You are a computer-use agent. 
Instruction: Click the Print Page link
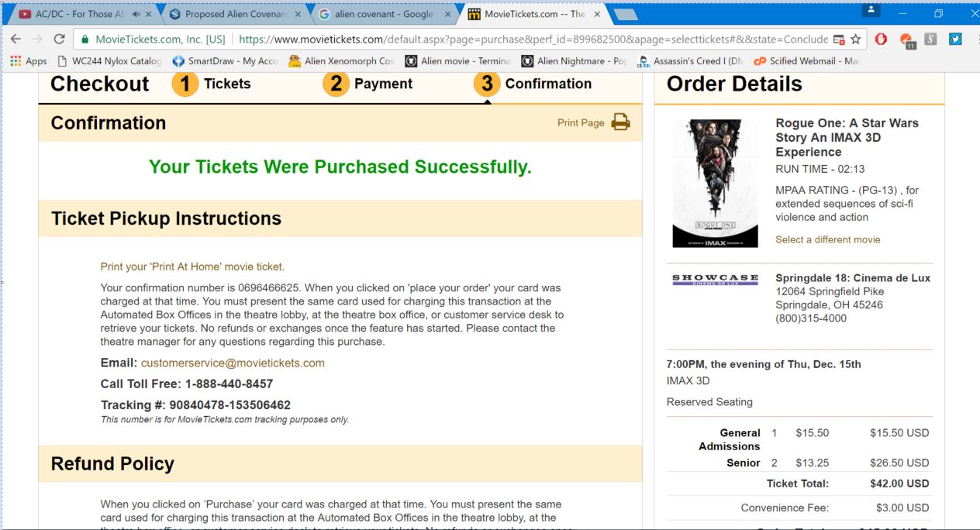point(581,122)
